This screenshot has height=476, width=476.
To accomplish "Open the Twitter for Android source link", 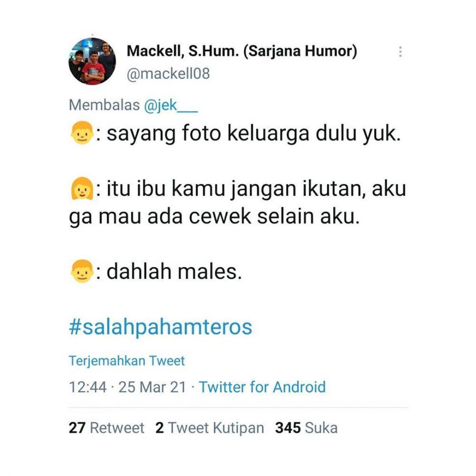I will point(262,387).
